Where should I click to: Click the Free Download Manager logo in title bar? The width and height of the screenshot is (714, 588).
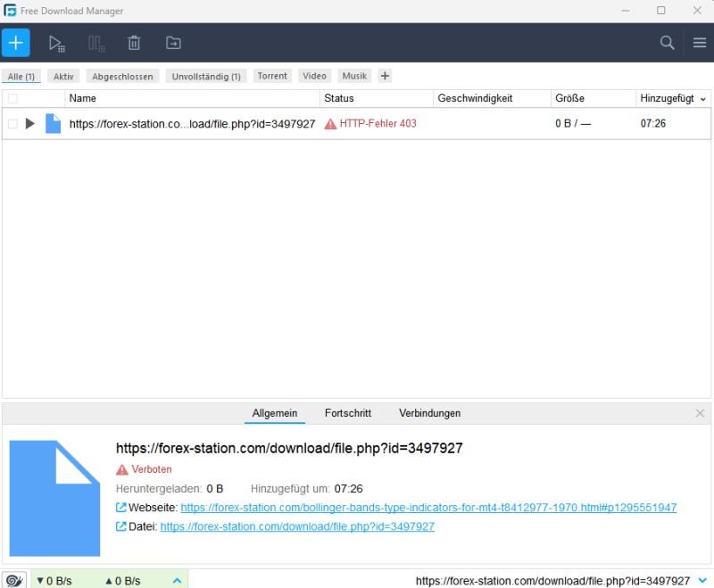point(10,11)
